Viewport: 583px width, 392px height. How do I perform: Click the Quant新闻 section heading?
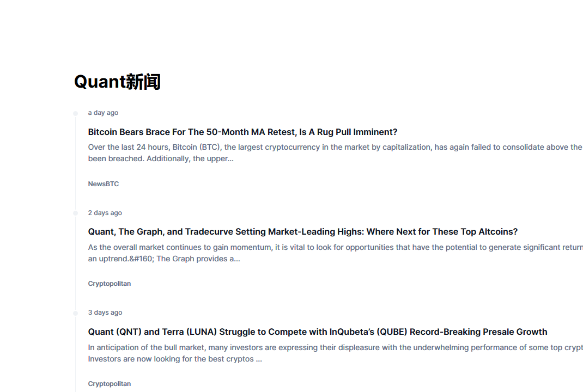pyautogui.click(x=117, y=81)
